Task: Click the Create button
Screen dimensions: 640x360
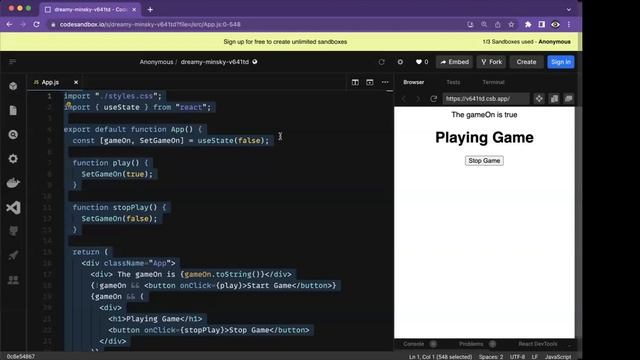Action: click(x=526, y=62)
